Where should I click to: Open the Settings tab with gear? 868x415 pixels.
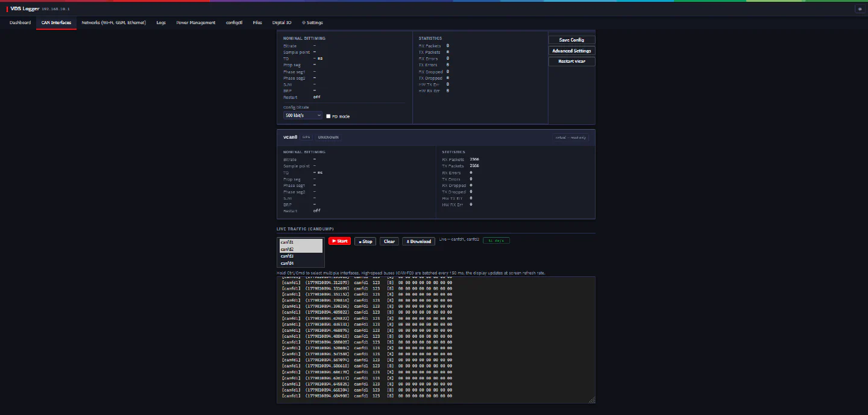pyautogui.click(x=312, y=23)
